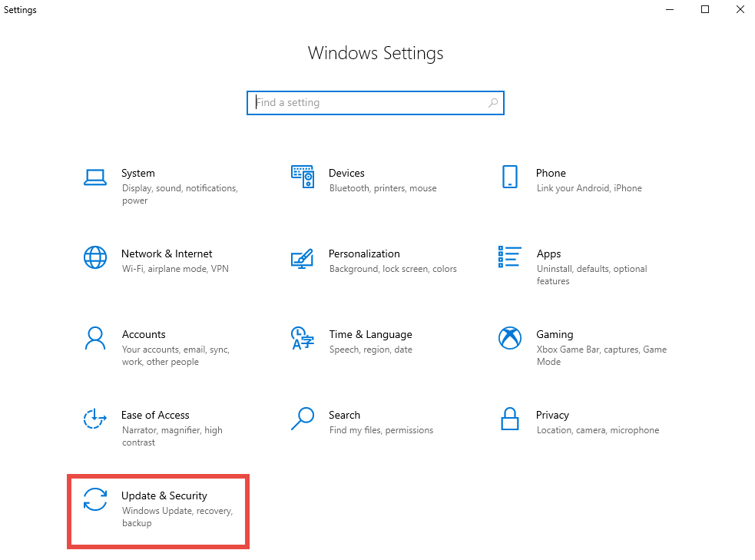
Task: Minimize the Settings window
Action: 670,10
